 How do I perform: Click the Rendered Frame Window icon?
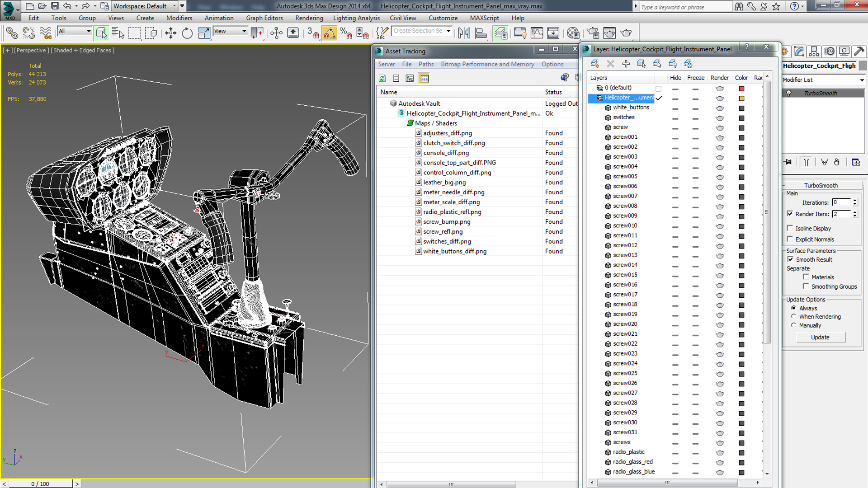point(609,33)
